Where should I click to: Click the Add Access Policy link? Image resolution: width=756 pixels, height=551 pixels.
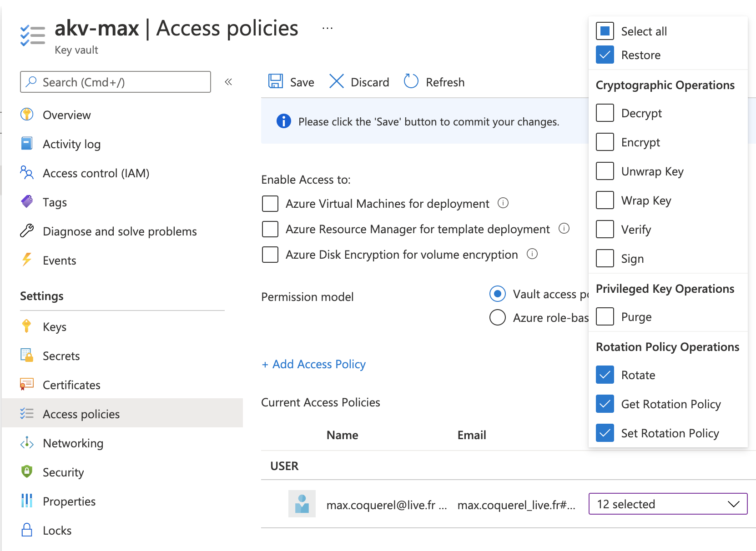pyautogui.click(x=313, y=364)
